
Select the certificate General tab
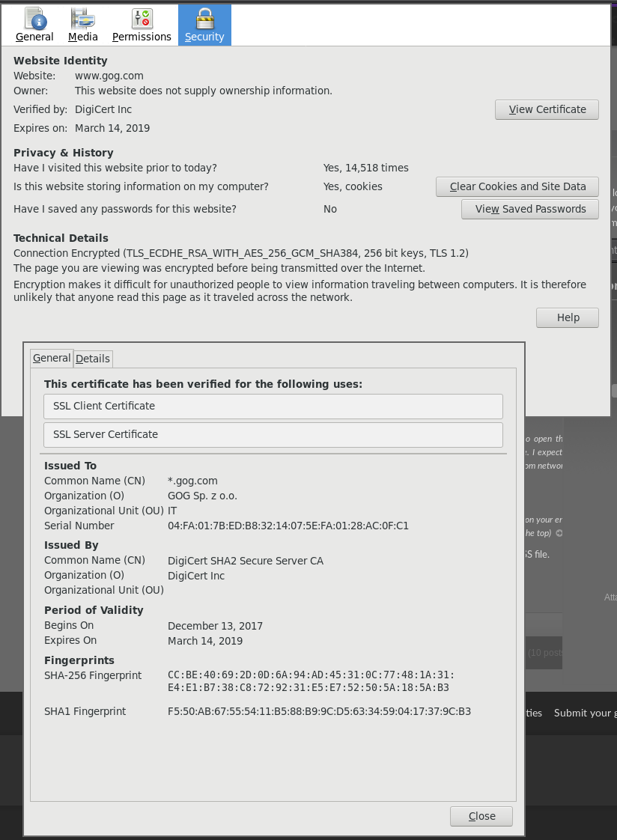[52, 358]
